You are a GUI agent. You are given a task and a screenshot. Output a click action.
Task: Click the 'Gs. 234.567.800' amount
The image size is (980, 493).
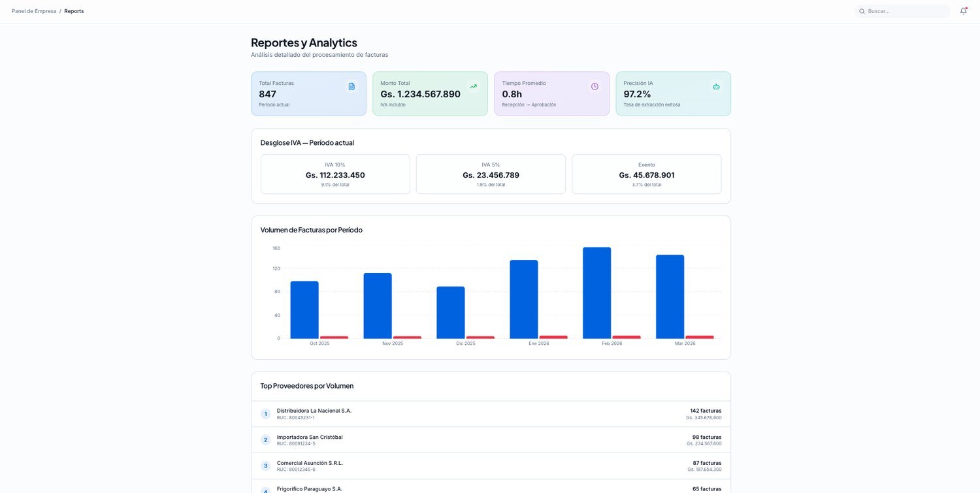[x=704, y=443]
